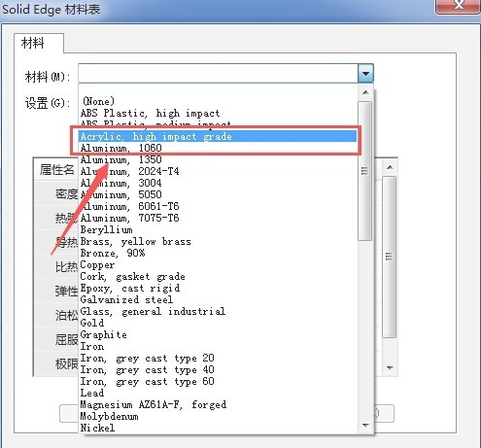Screen dimensions: 481x448
Task: Click the dropdown list scrollbar thumb
Action: [x=365, y=171]
